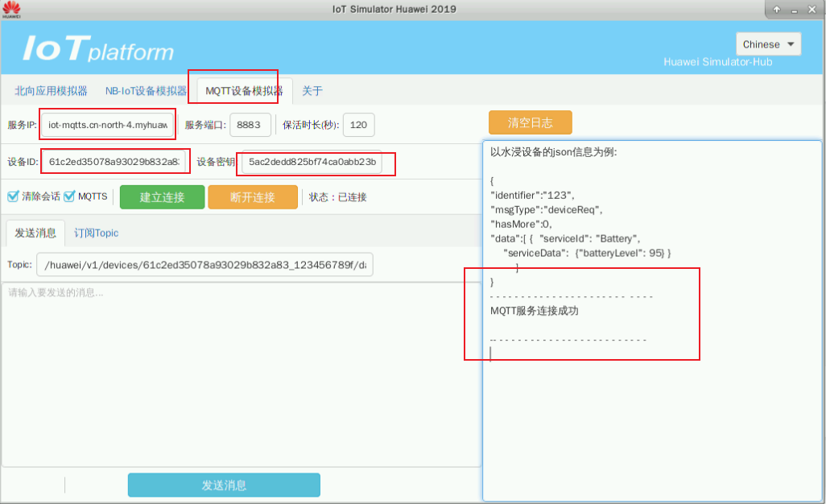Click the "identifier":"123" log line

click(532, 196)
